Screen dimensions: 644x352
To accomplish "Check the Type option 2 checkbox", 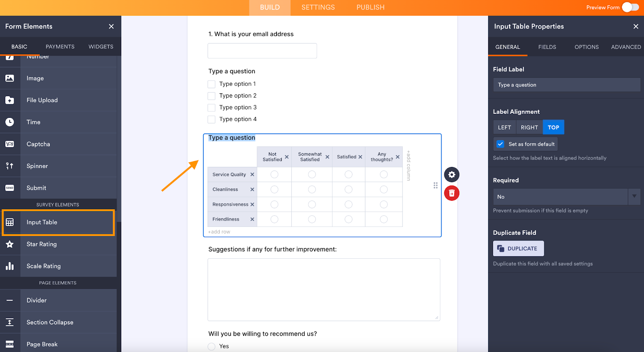I will point(211,96).
